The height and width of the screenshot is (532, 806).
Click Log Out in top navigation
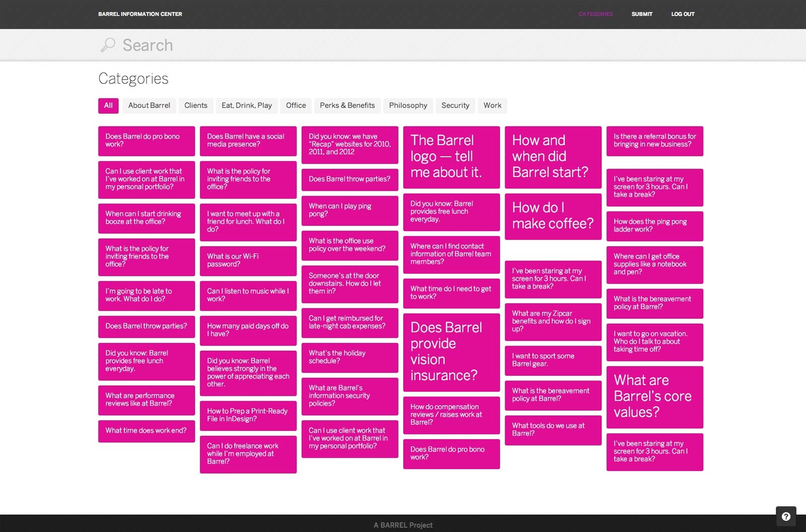point(683,14)
